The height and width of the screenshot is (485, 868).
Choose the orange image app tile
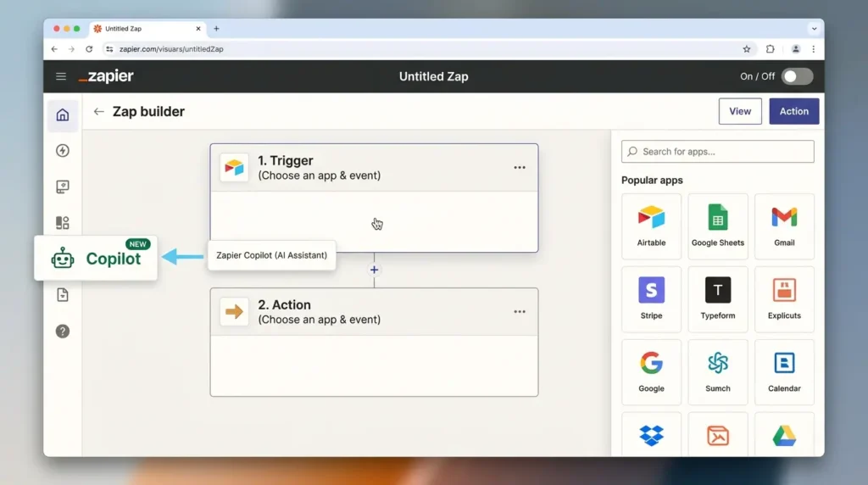point(717,435)
